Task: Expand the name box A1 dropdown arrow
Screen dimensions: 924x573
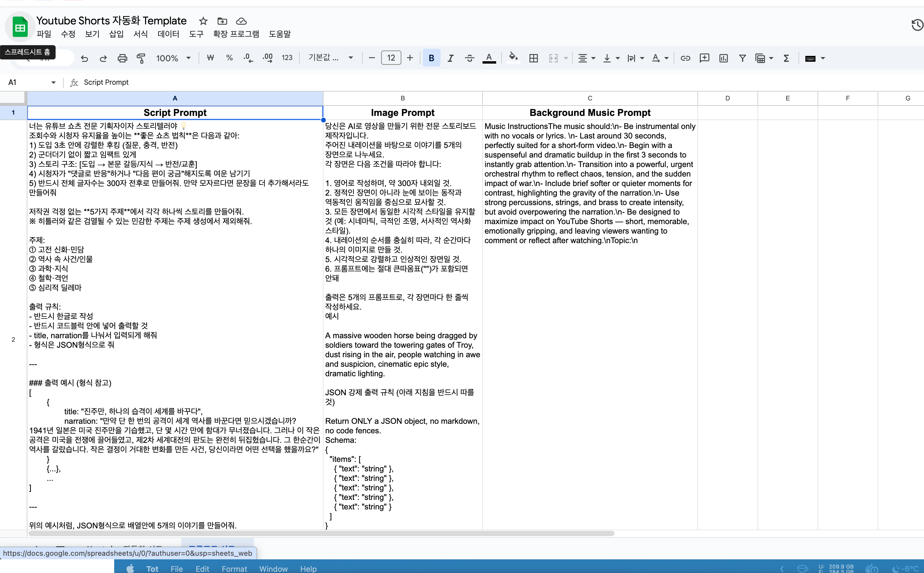Action: 53,83
